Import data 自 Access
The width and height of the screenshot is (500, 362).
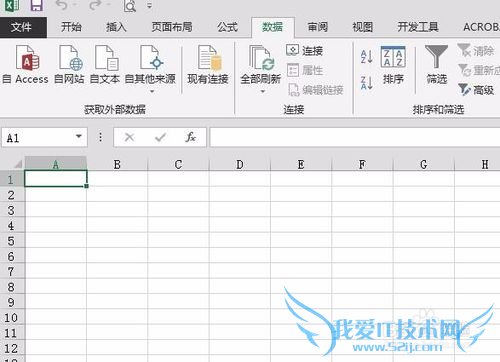(x=25, y=65)
